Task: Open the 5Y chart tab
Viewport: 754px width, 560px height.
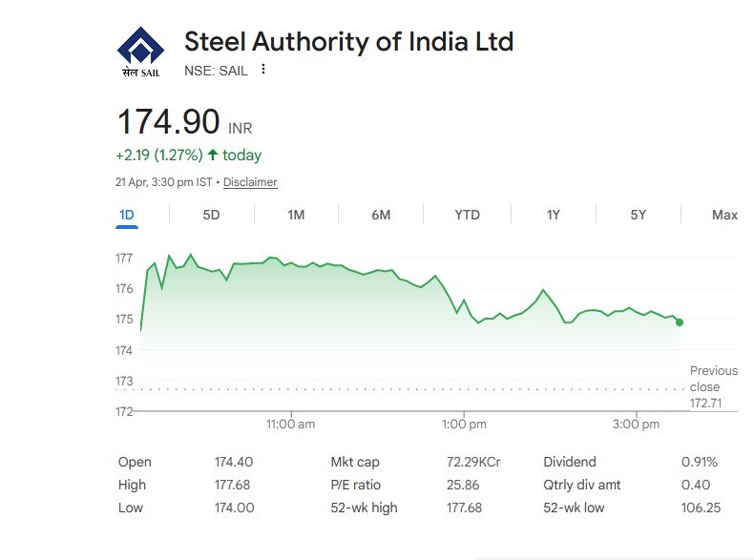Action: coord(638,215)
